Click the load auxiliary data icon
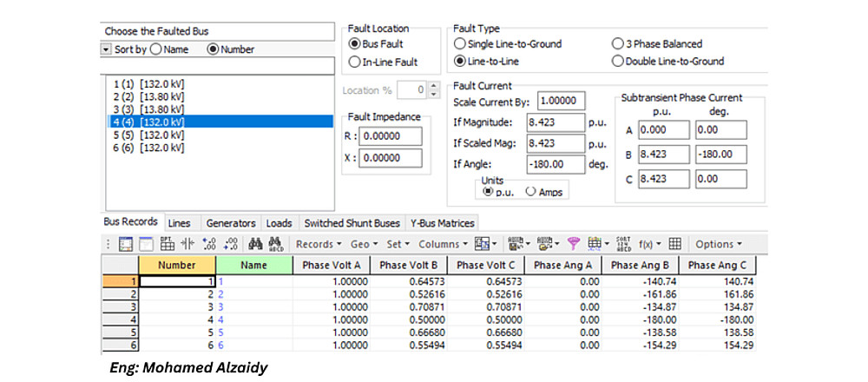Screen dimensions: 868x382 (545, 244)
